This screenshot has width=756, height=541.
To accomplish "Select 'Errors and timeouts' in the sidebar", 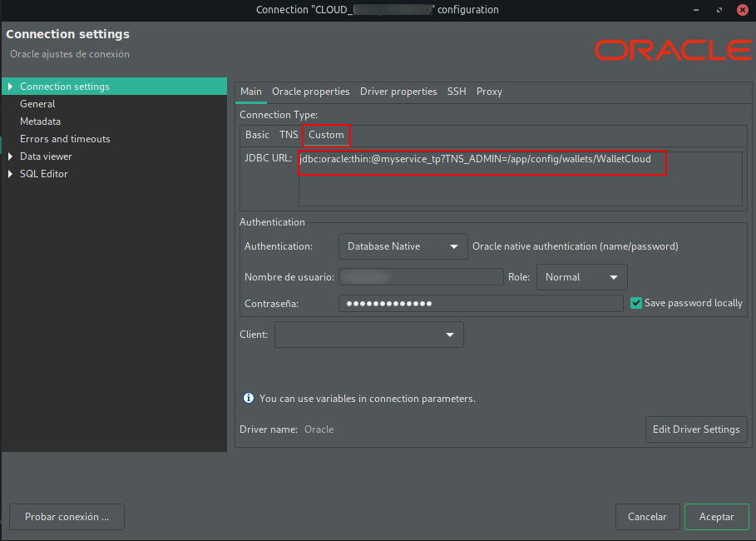I will tap(65, 138).
